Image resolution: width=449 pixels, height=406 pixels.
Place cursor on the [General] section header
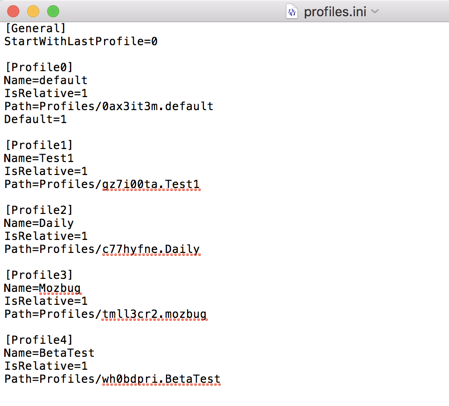(35, 28)
